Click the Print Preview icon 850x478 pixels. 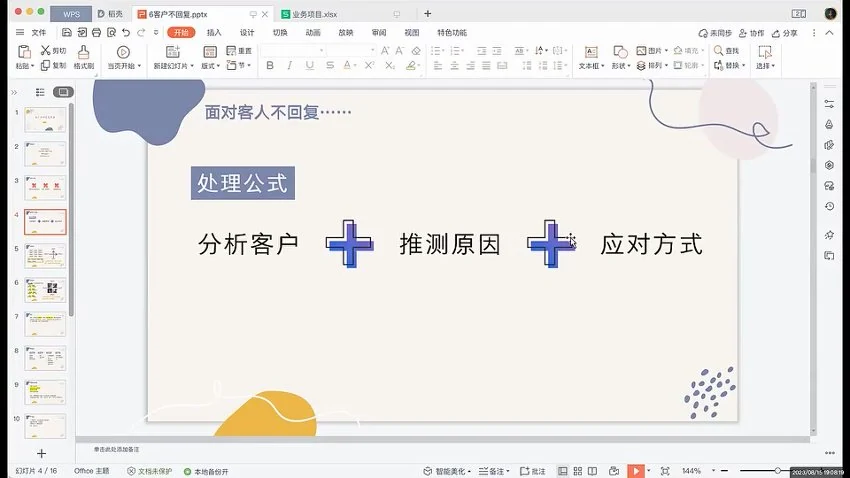111,33
